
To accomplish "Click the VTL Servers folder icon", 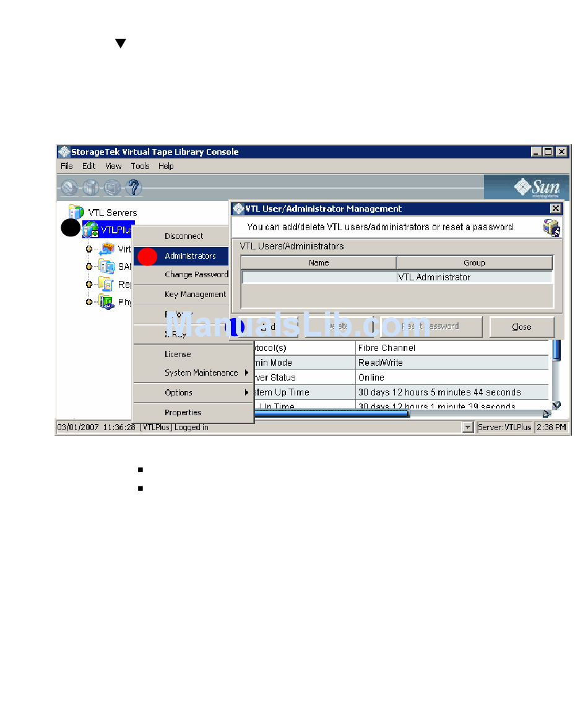I will pyautogui.click(x=76, y=212).
